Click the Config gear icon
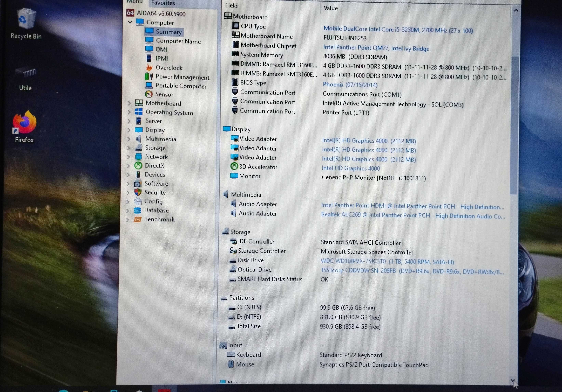Image resolution: width=562 pixels, height=392 pixels. point(138,201)
